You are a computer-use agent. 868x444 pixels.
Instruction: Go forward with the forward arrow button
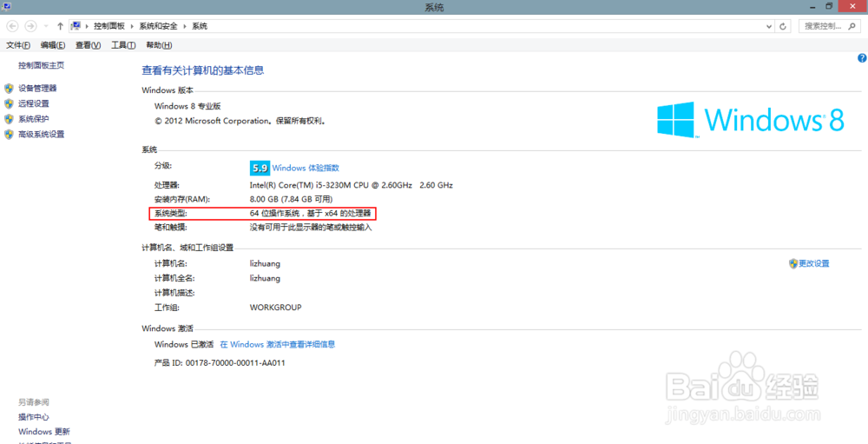[31, 26]
